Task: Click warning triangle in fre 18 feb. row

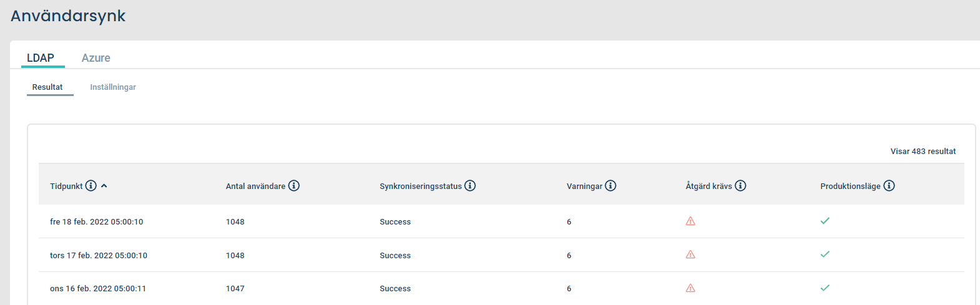Action: coord(690,221)
